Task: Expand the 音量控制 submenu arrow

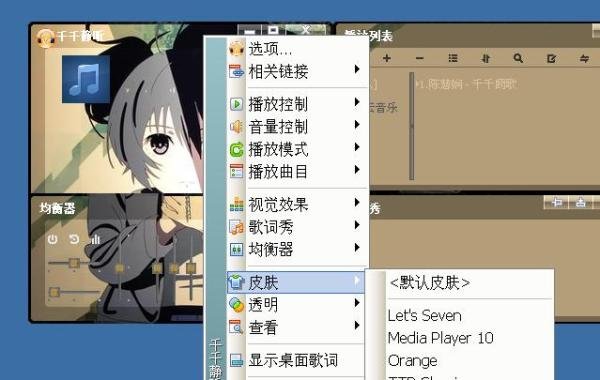Action: click(357, 124)
